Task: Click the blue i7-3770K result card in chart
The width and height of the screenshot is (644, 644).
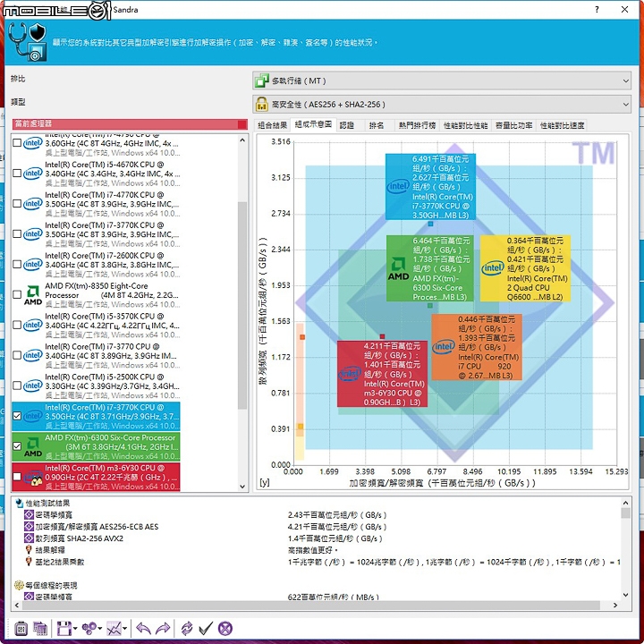Action: (430, 187)
